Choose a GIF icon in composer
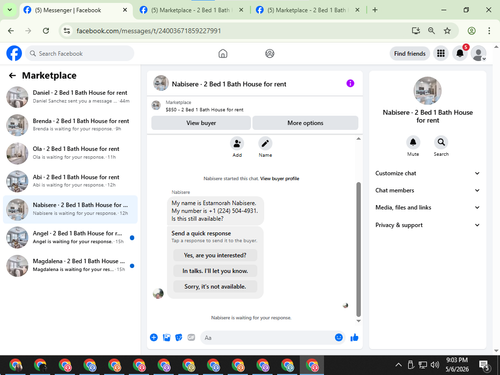500x375 pixels. pyautogui.click(x=191, y=337)
